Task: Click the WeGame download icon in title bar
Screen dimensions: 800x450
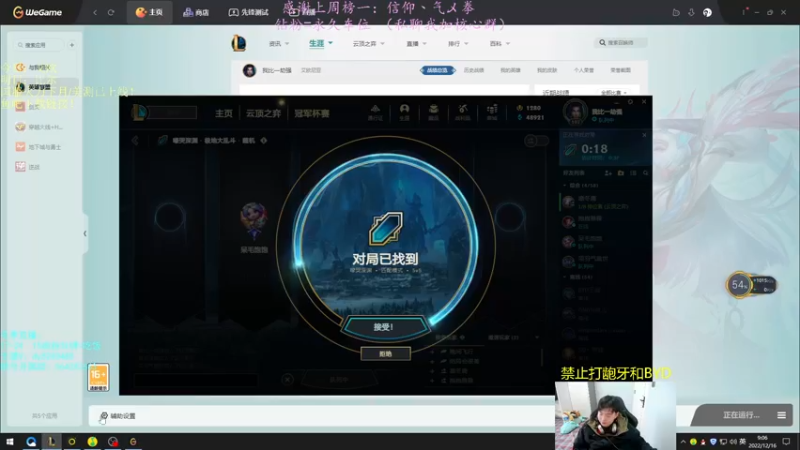Action: (691, 12)
